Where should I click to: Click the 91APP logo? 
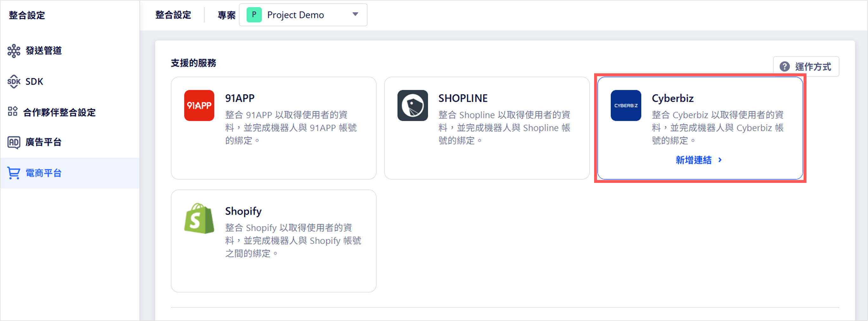point(199,105)
